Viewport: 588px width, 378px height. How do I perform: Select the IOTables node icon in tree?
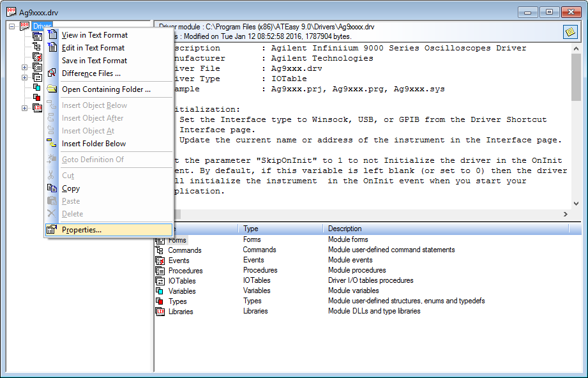pyautogui.click(x=37, y=77)
